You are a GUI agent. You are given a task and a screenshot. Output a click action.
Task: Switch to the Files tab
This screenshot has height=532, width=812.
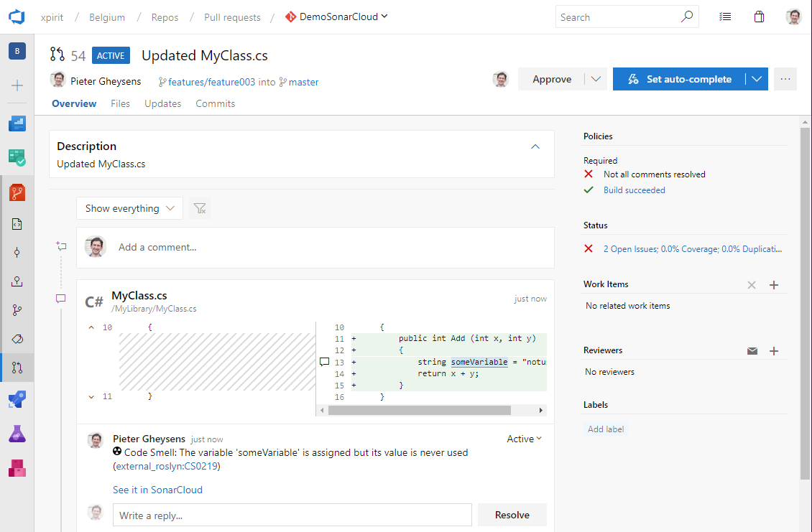click(120, 103)
